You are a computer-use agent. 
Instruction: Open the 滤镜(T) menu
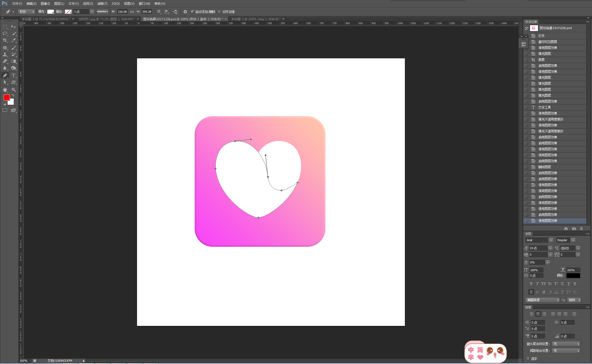102,4
